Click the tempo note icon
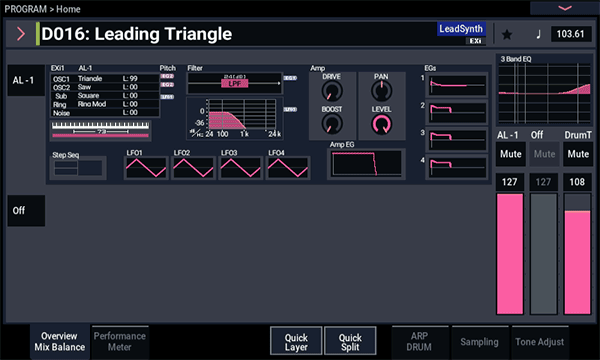 coord(538,34)
